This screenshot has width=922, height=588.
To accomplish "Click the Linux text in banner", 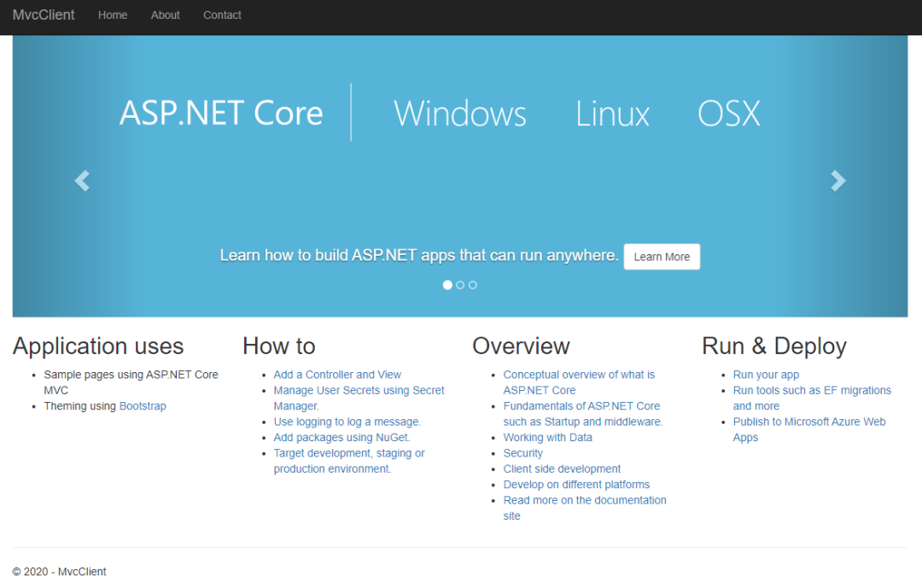I will pos(612,114).
